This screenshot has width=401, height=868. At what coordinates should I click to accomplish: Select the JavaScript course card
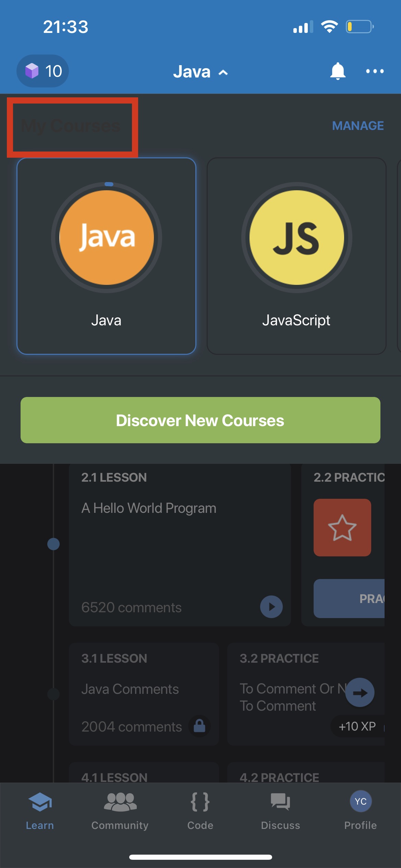tap(296, 256)
